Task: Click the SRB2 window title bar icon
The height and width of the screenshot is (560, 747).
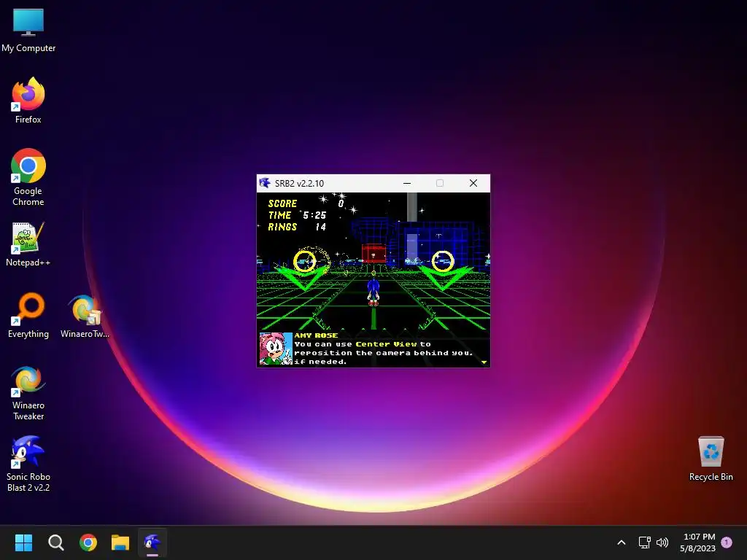Action: [265, 183]
